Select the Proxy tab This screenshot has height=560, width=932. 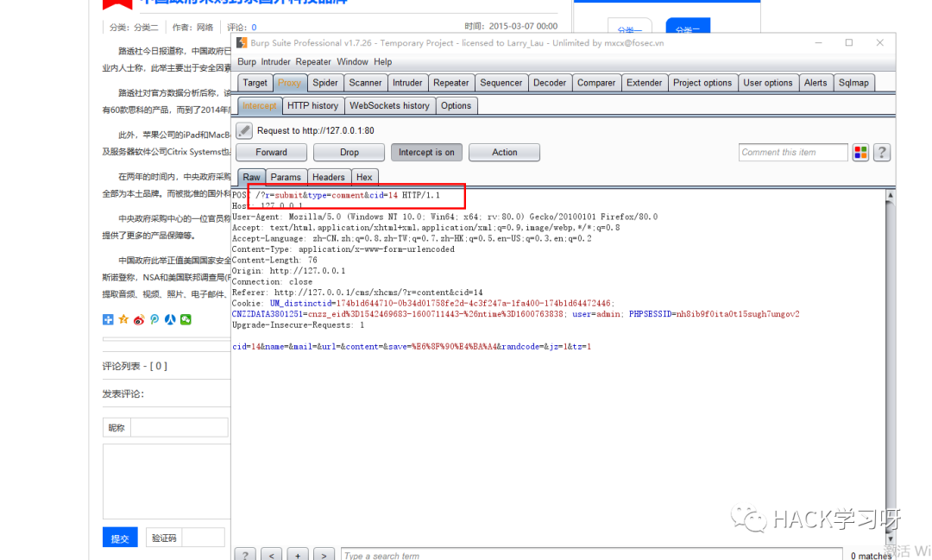click(x=289, y=83)
